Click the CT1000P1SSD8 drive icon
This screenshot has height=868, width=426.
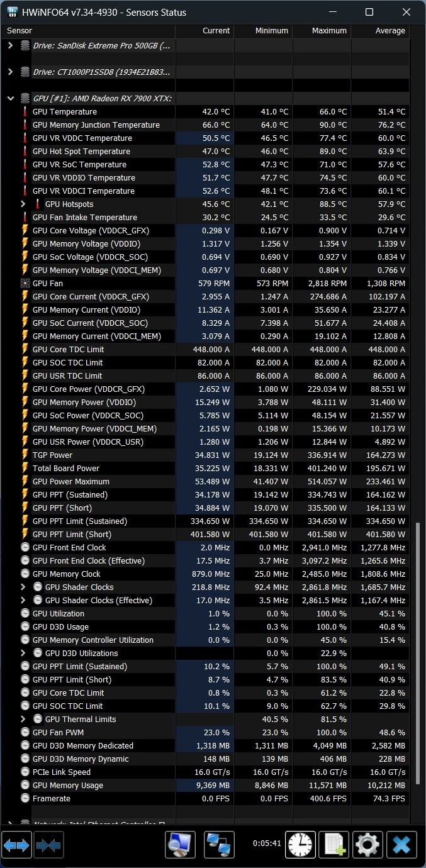click(x=25, y=72)
